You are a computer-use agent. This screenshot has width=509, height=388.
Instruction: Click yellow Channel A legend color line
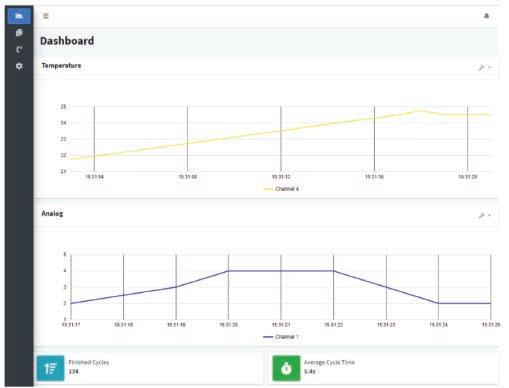tap(268, 189)
